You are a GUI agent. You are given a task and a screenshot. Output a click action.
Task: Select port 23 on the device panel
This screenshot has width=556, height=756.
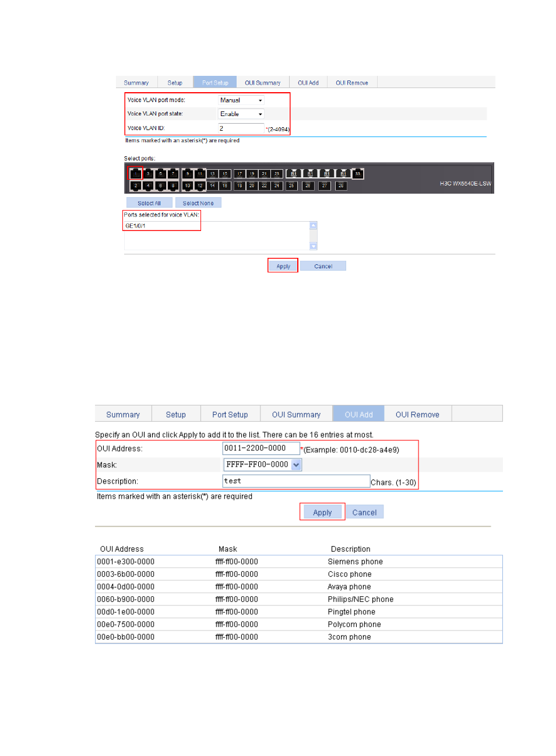[x=277, y=174]
